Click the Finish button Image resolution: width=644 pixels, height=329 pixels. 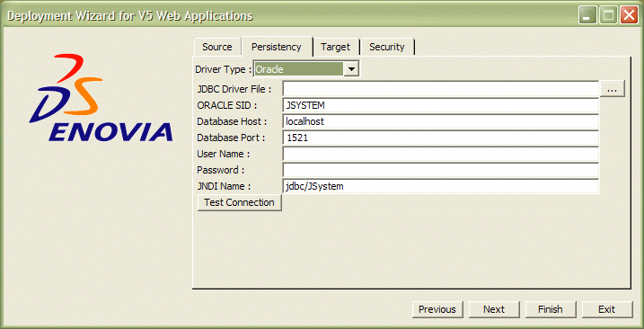coord(551,309)
